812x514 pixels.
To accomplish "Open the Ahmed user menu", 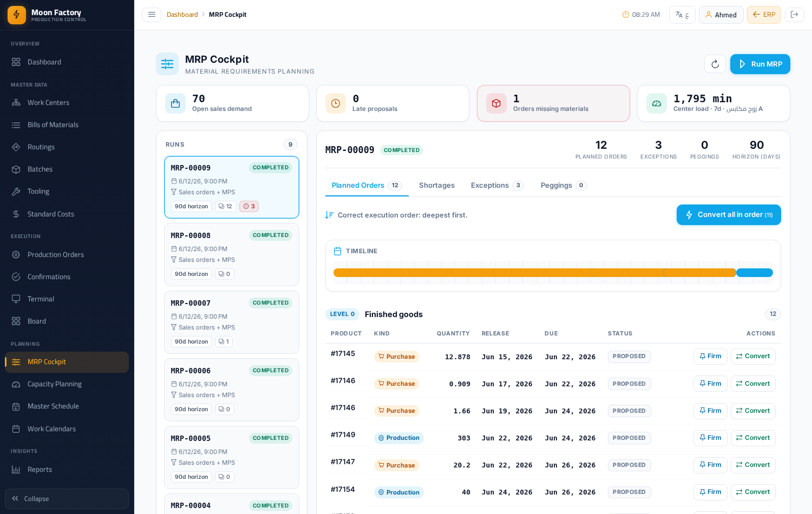I will (721, 15).
